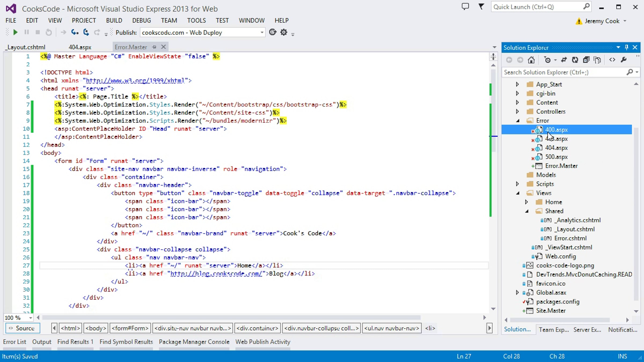
Task: Collapse the Error folder
Action: point(517,121)
